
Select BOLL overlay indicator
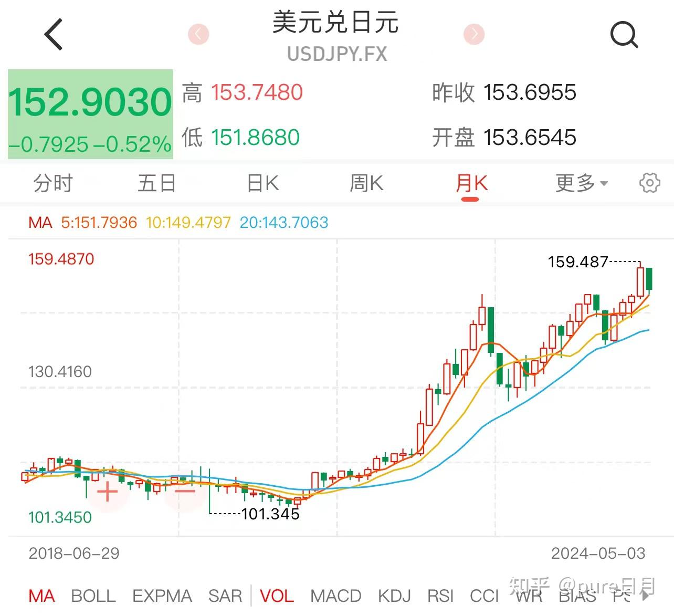point(93,596)
